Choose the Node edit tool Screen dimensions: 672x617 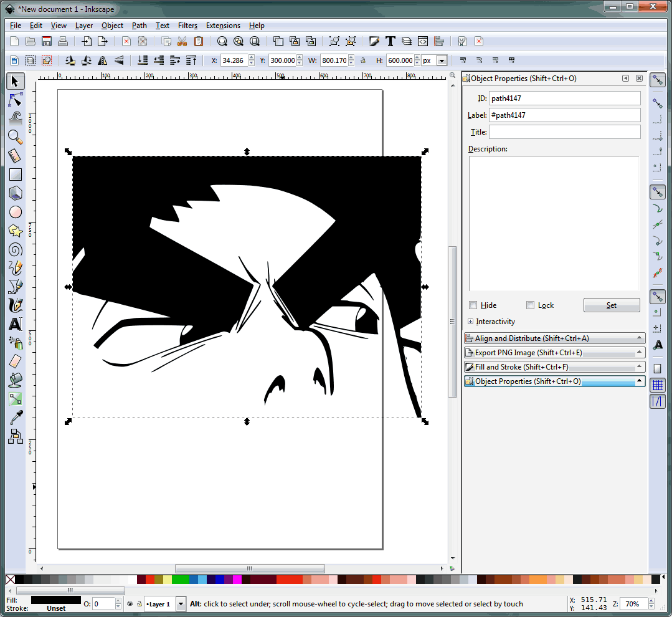(16, 100)
